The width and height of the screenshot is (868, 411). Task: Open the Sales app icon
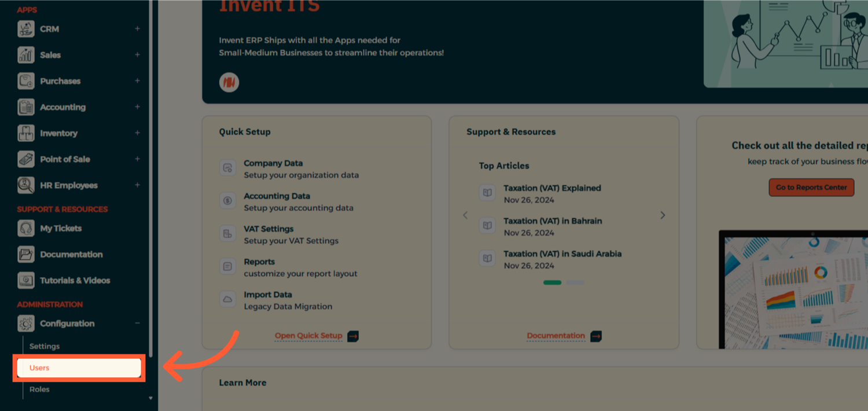(x=26, y=55)
